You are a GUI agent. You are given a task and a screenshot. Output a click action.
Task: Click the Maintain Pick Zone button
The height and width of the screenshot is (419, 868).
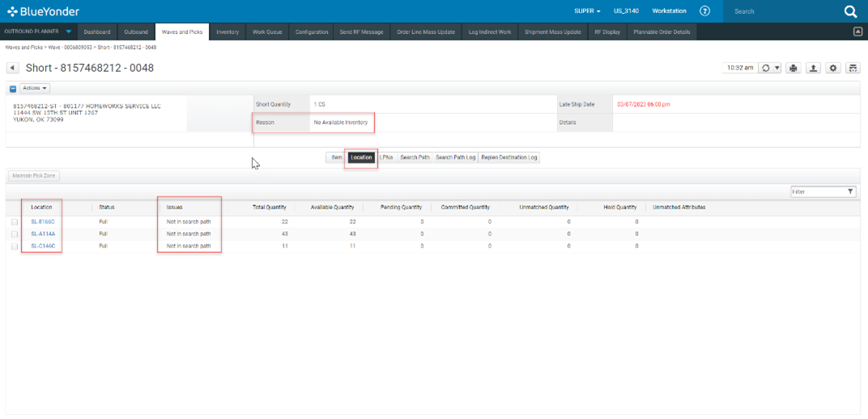pos(34,176)
